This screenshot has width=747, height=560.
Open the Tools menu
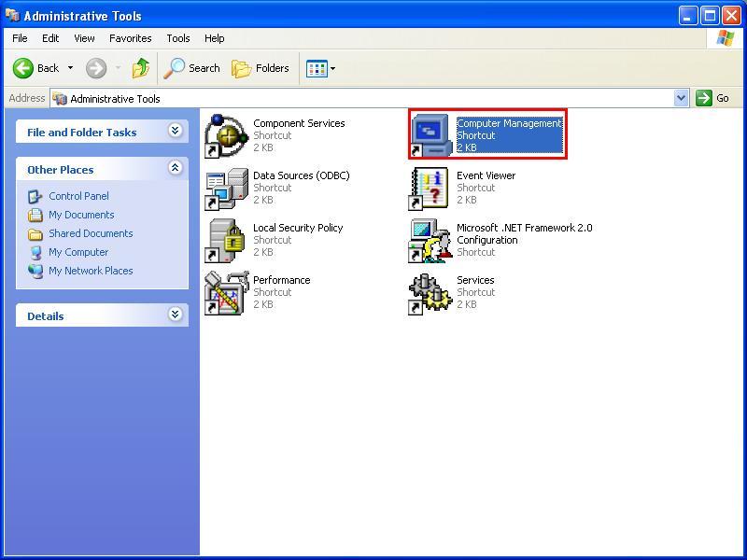coord(178,38)
